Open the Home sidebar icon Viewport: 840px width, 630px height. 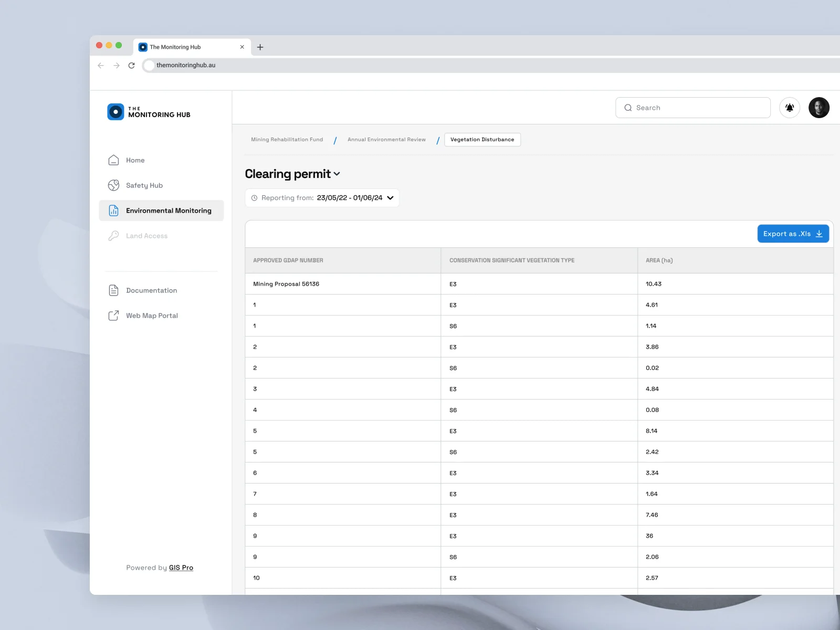[x=113, y=160]
